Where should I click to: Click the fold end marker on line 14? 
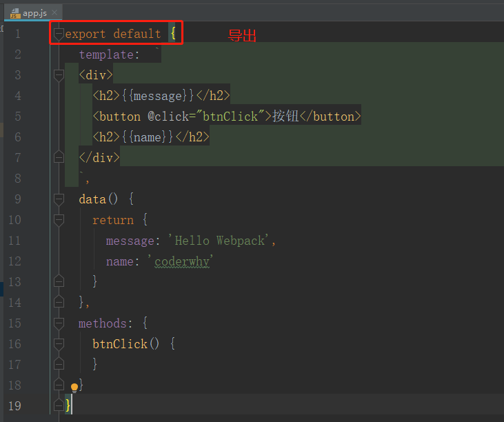point(59,301)
